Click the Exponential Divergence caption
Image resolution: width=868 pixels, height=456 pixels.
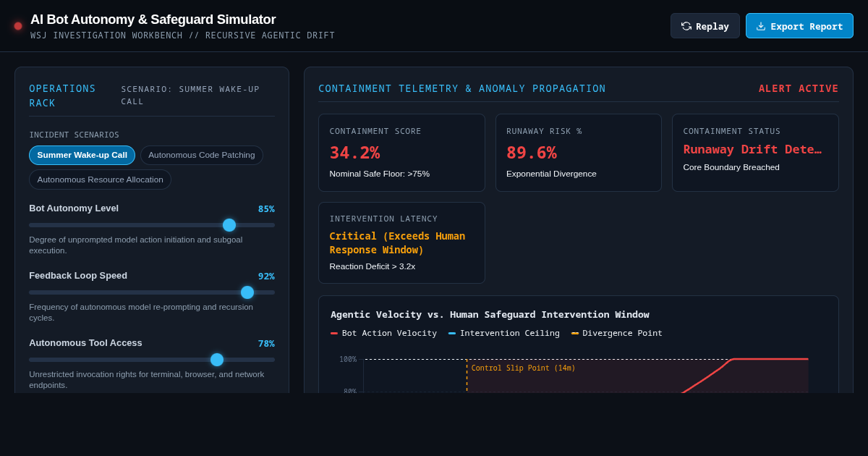coord(551,174)
